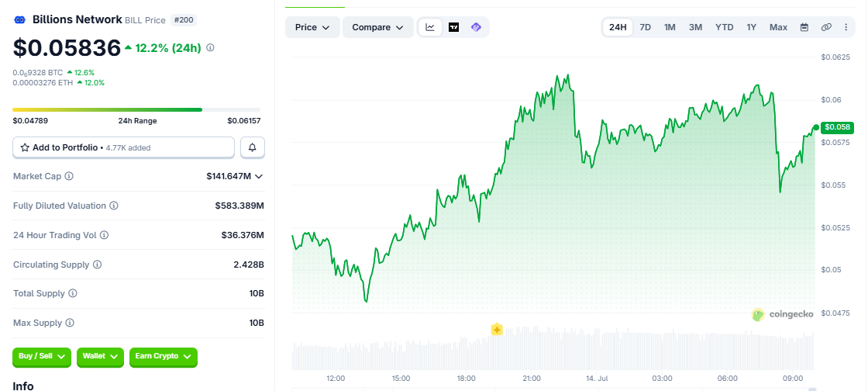
Task: Click the $0.058 current price tag on chart
Action: point(837,127)
